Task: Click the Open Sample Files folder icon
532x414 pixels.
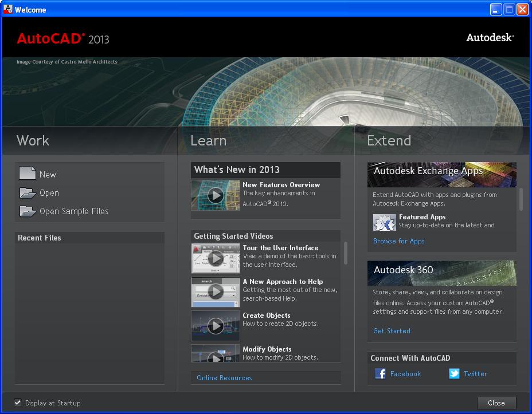Action: [x=28, y=211]
